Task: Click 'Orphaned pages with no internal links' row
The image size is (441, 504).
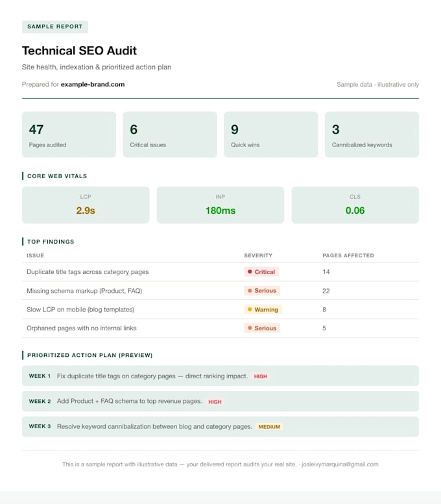Action: click(220, 328)
